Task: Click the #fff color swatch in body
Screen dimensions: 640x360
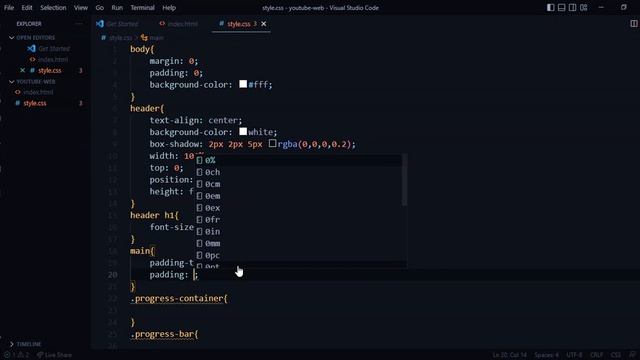Action: [x=243, y=84]
